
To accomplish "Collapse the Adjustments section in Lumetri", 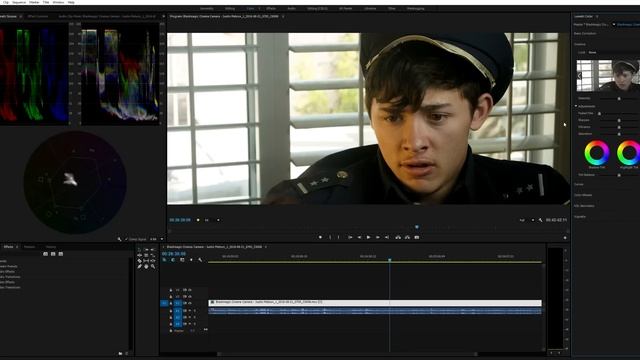I will [576, 106].
